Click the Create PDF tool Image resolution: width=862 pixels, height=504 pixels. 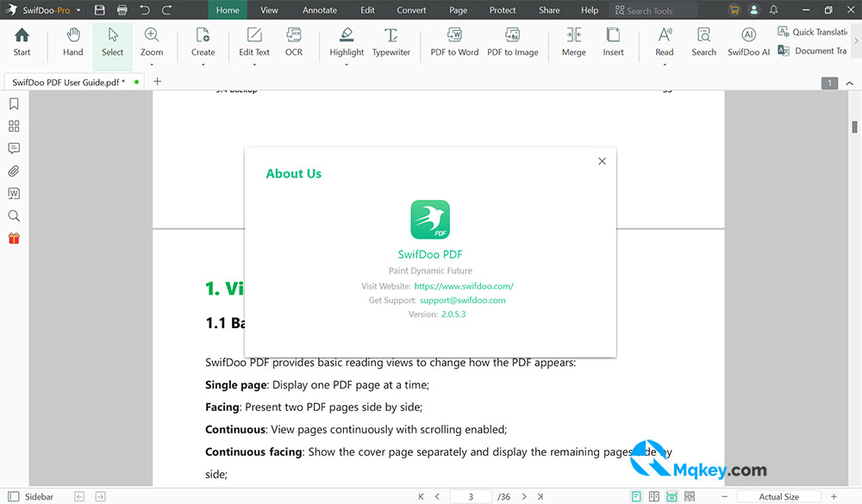(x=203, y=43)
